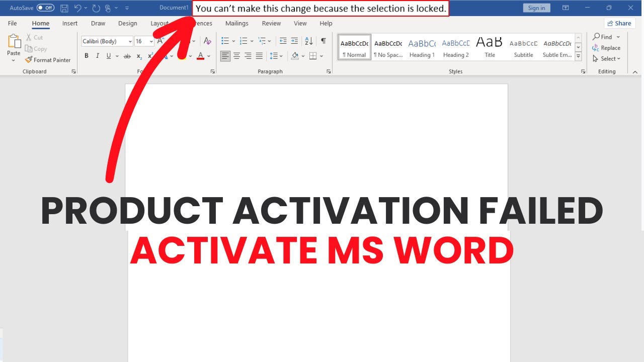This screenshot has height=362, width=644.
Task: Click the Undo icon
Action: click(77, 8)
